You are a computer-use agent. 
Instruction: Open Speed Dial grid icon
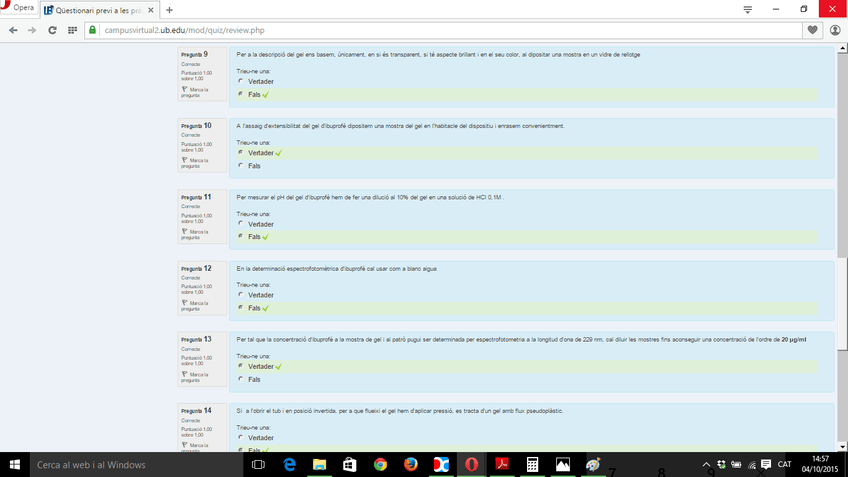72,30
